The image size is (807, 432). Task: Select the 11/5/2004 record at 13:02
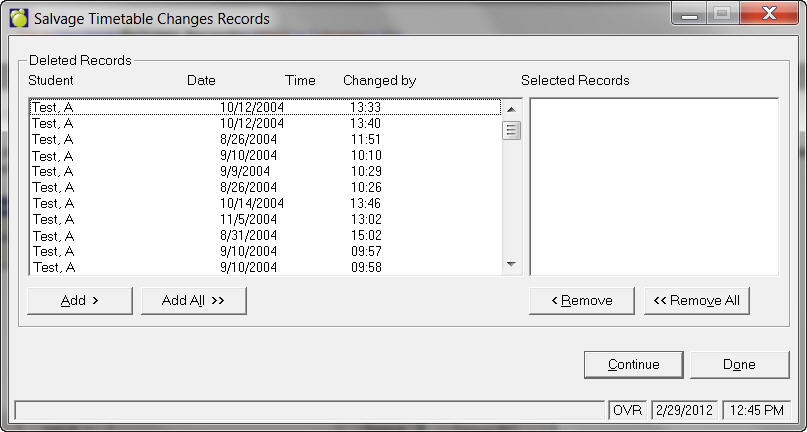click(x=264, y=219)
